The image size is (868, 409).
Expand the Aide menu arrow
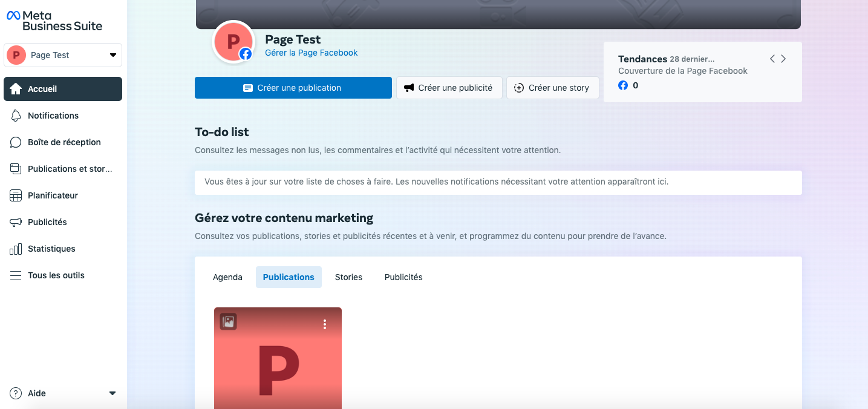(113, 393)
